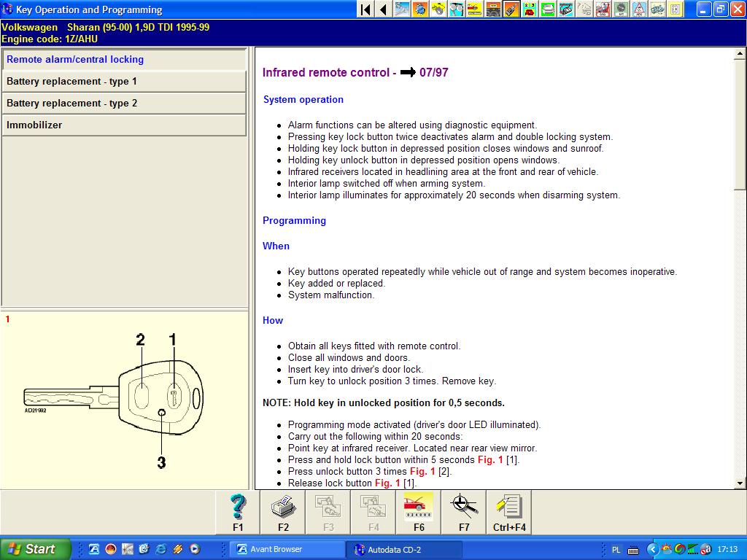Launch Internet Explorer from quick launch
Screen dimensions: 747x560
pos(161,549)
